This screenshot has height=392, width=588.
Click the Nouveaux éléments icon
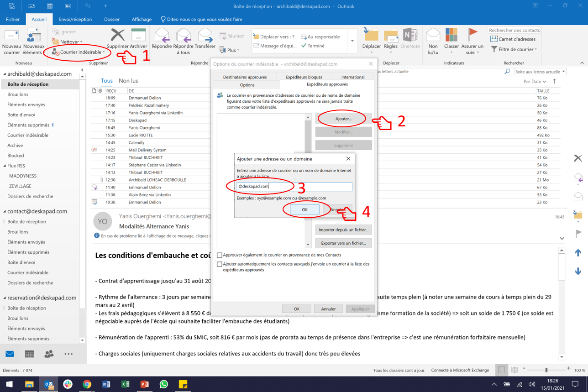coord(34,36)
